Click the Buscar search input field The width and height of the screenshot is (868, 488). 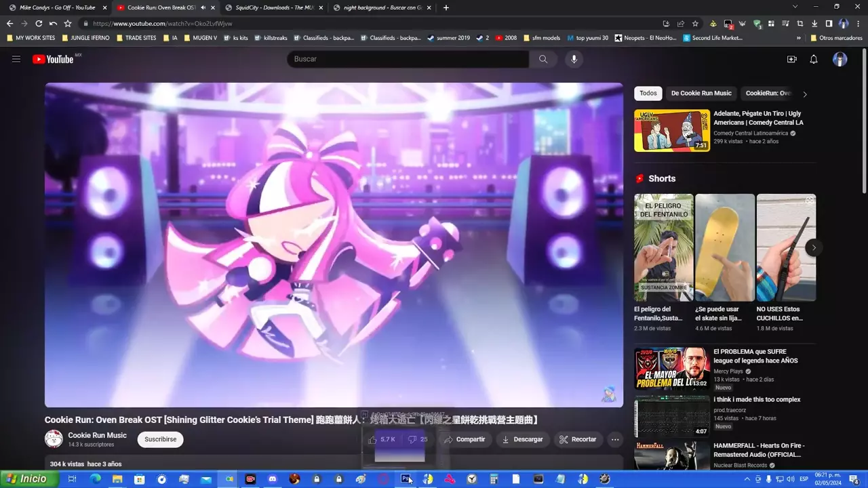(407, 59)
